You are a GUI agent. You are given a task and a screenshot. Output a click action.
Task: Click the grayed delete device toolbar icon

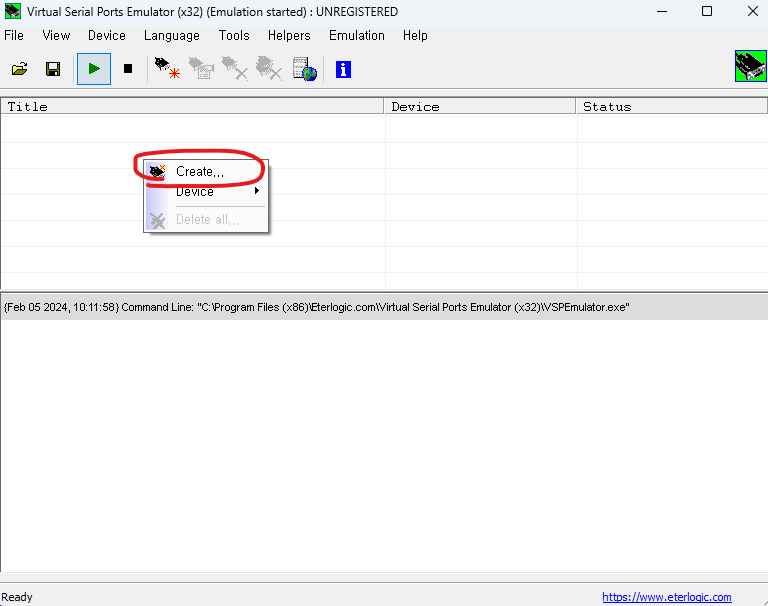click(x=235, y=68)
